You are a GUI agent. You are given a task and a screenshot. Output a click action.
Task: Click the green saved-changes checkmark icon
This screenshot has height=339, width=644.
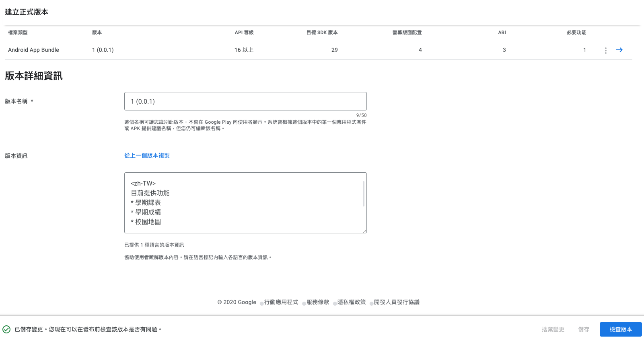[6, 329]
